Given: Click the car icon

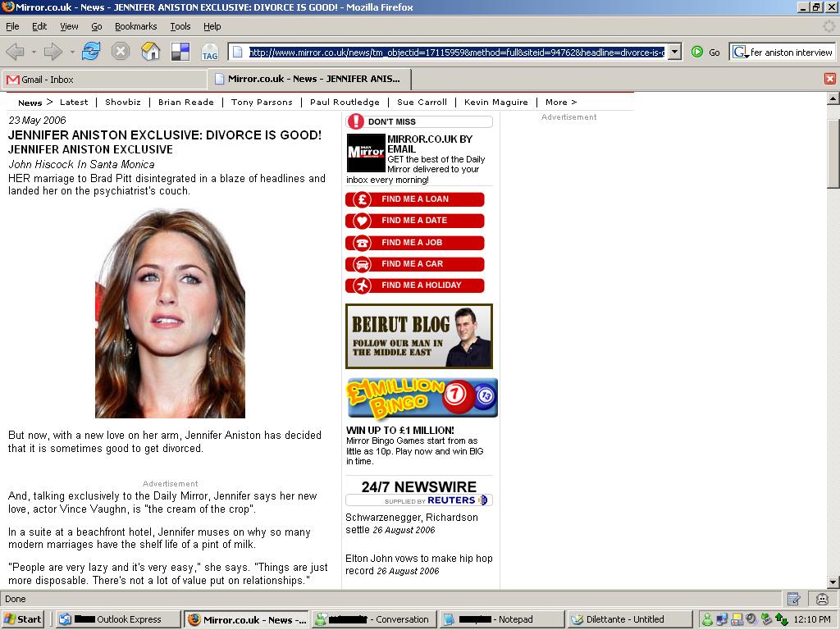Looking at the screenshot, I should 362,264.
